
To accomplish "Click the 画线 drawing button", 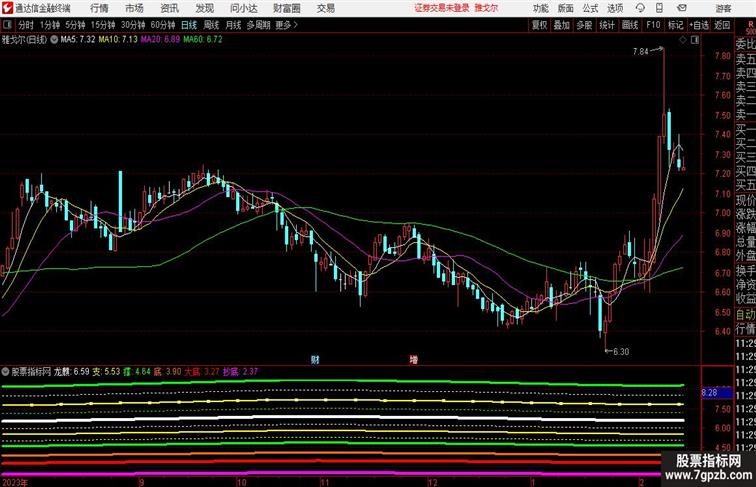I will point(630,25).
